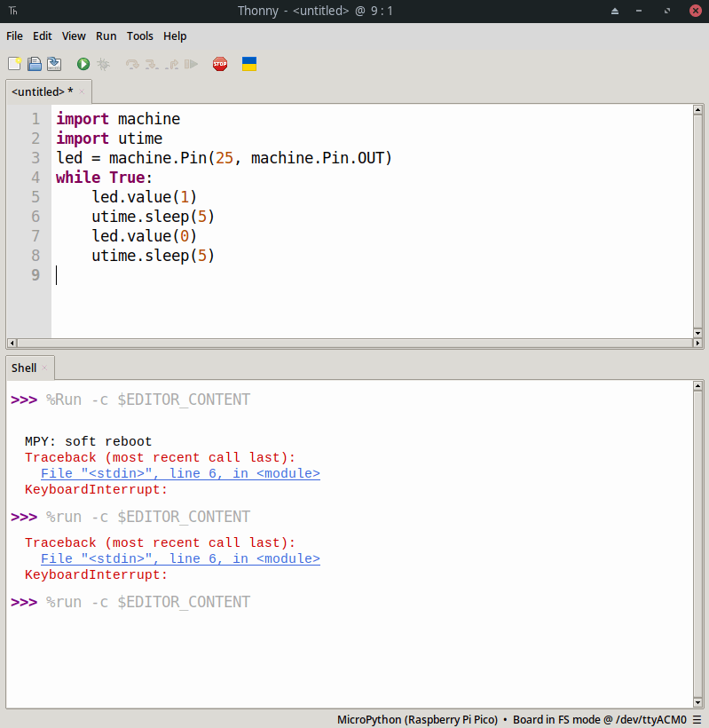Save the current script
Screen dimensions: 709x728
point(54,64)
